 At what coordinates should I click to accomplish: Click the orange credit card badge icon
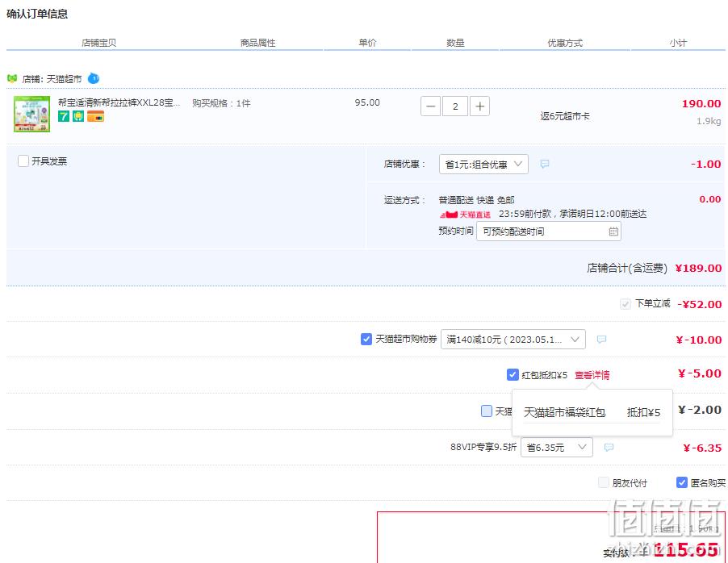(x=96, y=116)
